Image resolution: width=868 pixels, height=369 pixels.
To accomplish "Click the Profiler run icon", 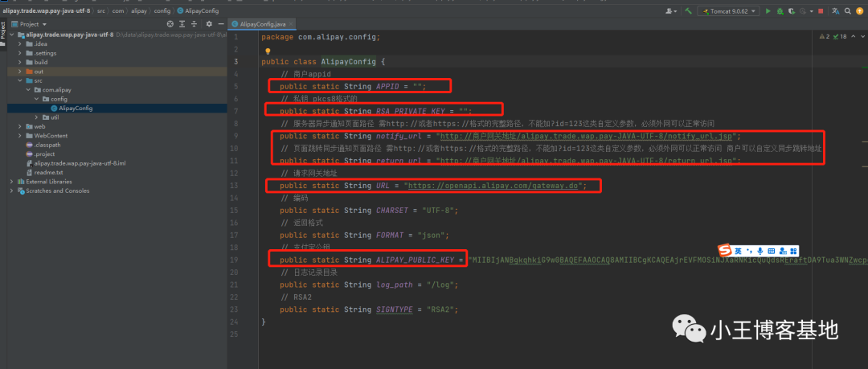I will click(803, 11).
